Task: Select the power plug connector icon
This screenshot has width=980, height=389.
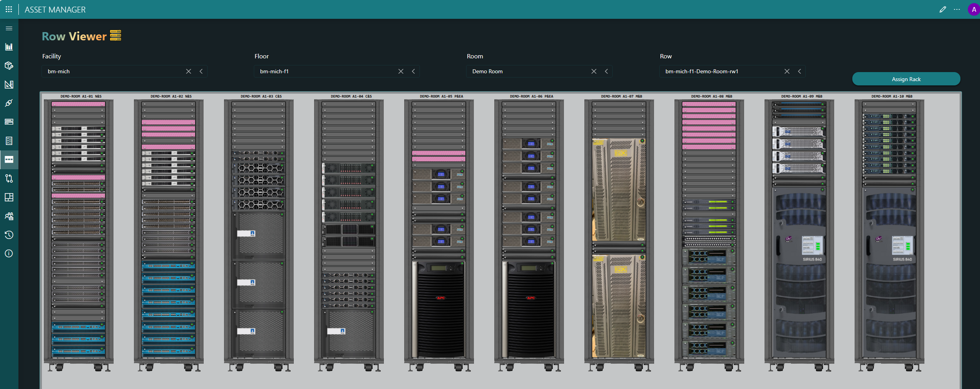Action: 9,103
